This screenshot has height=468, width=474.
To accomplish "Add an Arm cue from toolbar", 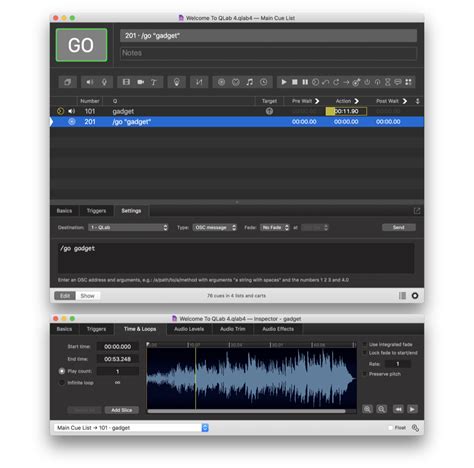I will point(367,82).
